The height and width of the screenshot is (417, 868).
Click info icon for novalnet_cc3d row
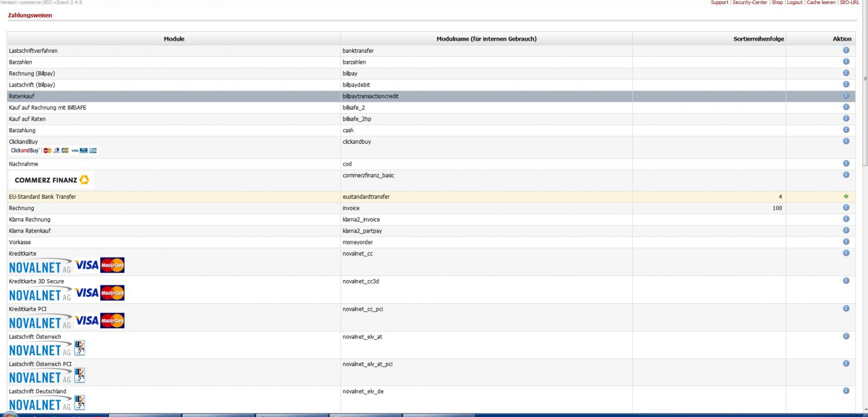click(845, 281)
